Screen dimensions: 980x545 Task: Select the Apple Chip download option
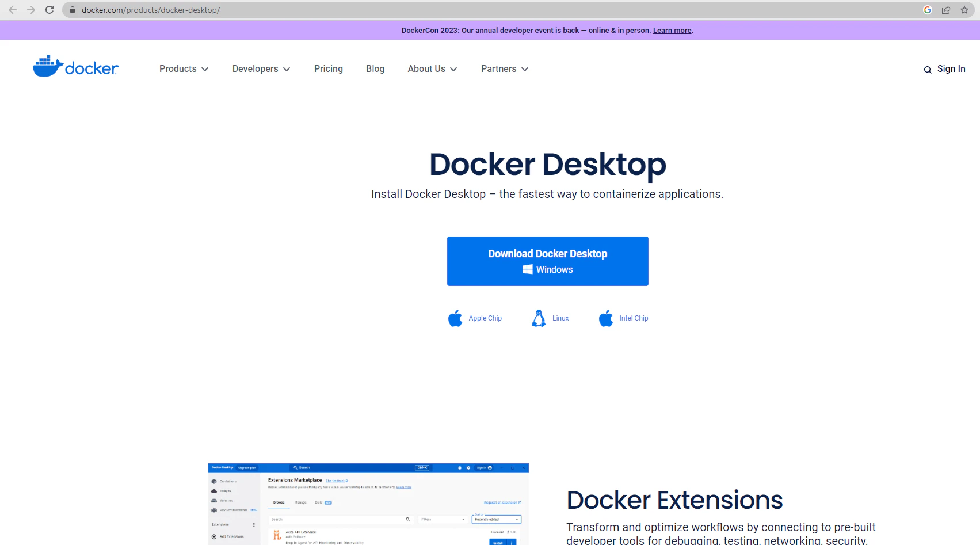pos(475,318)
